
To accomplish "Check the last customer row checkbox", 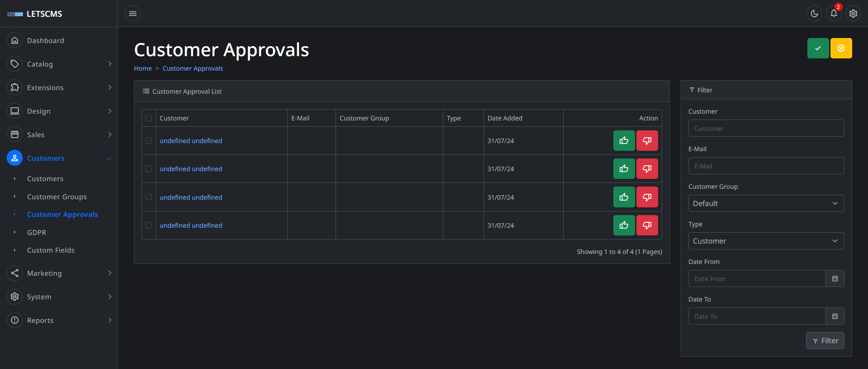I will (x=149, y=225).
